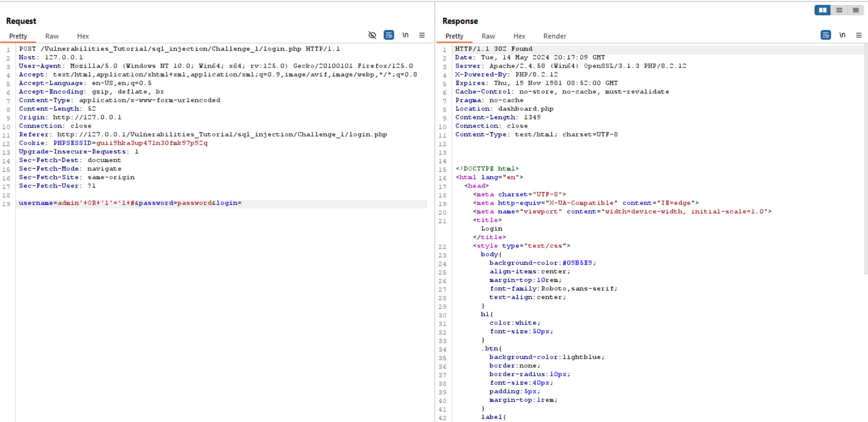Viewport: 868px width, 422px height.
Task: Toggle word wrap in Response pane
Action: pos(826,35)
